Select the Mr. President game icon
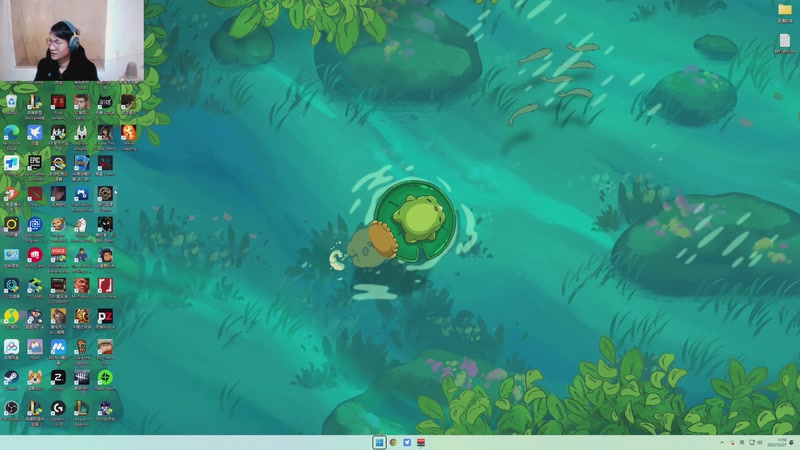 point(82,286)
